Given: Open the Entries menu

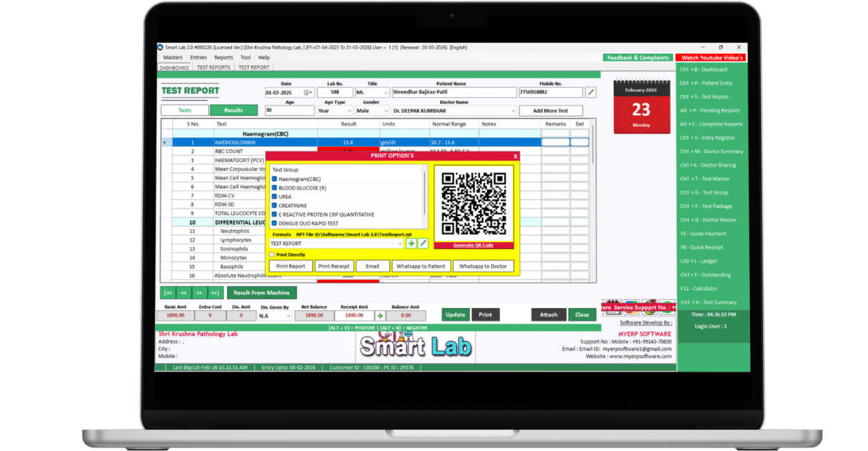Looking at the screenshot, I should [x=199, y=58].
